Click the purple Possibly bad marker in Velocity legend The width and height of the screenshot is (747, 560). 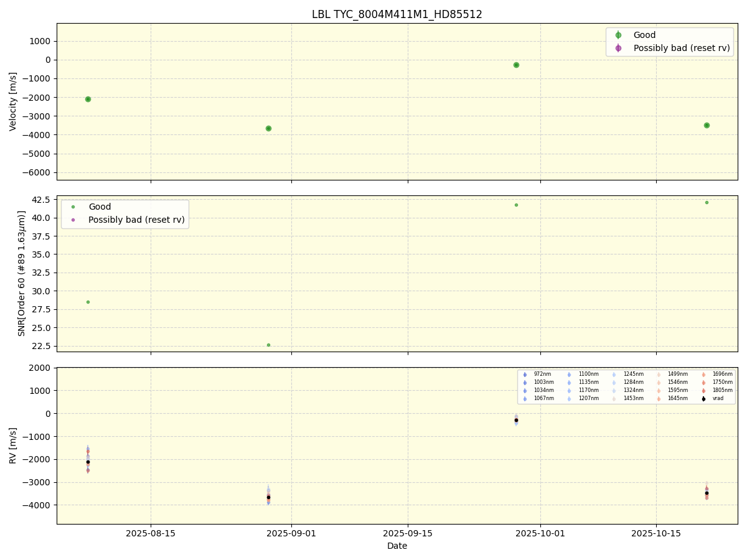(618, 48)
